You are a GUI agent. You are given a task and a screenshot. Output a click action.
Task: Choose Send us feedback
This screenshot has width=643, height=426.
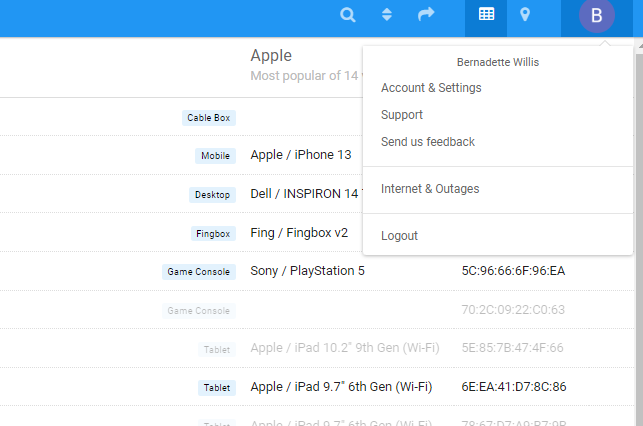(x=428, y=142)
